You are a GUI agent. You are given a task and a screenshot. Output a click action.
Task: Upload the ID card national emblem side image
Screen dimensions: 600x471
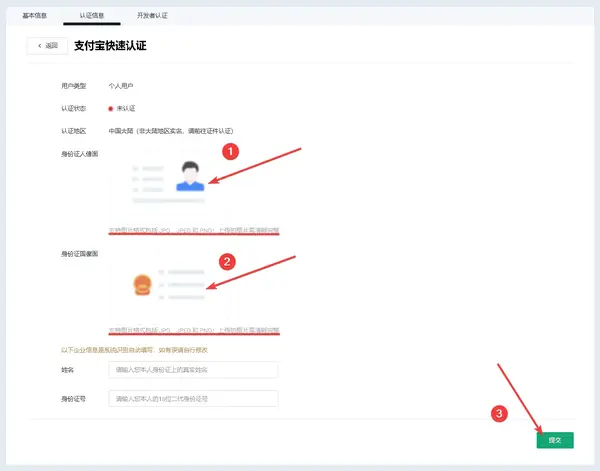click(x=168, y=284)
